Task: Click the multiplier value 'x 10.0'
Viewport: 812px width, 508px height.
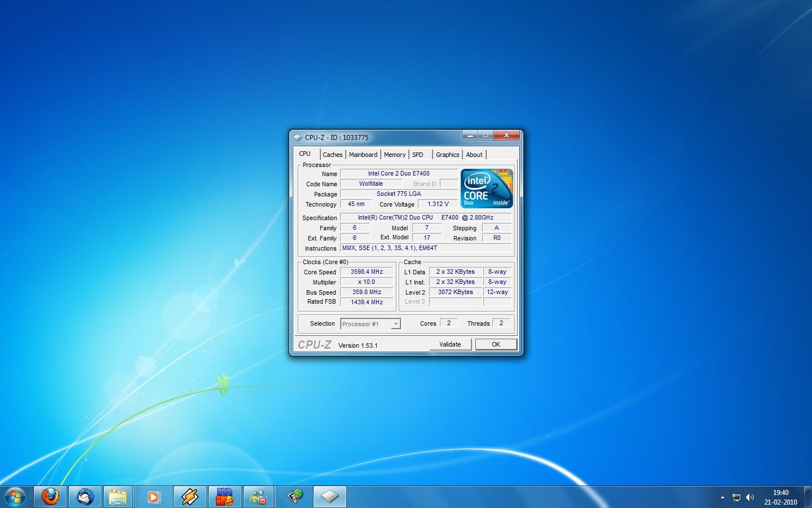Action: tap(367, 282)
